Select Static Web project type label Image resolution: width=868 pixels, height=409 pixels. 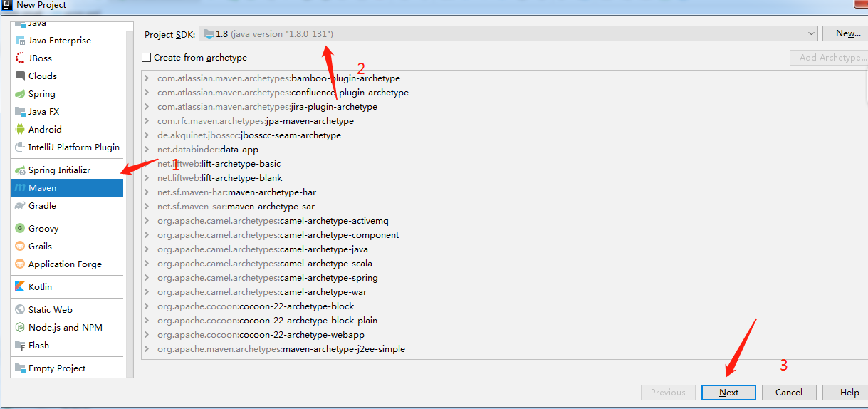click(x=51, y=310)
